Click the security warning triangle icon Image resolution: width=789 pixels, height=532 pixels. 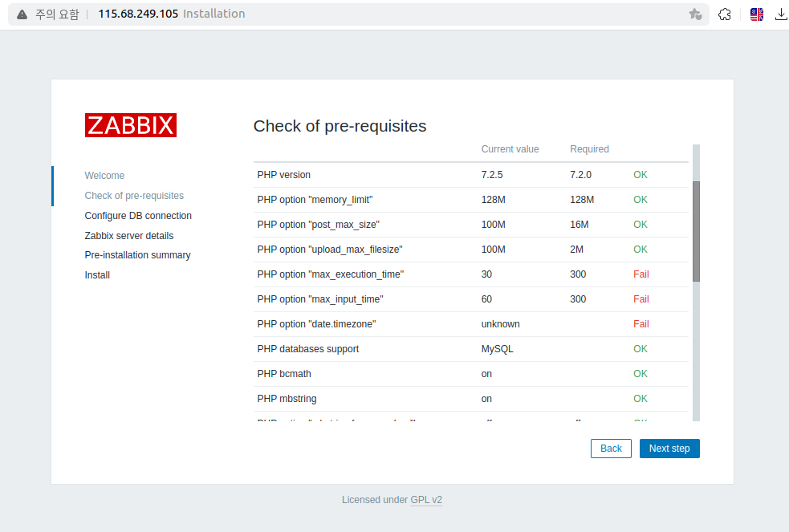point(22,14)
